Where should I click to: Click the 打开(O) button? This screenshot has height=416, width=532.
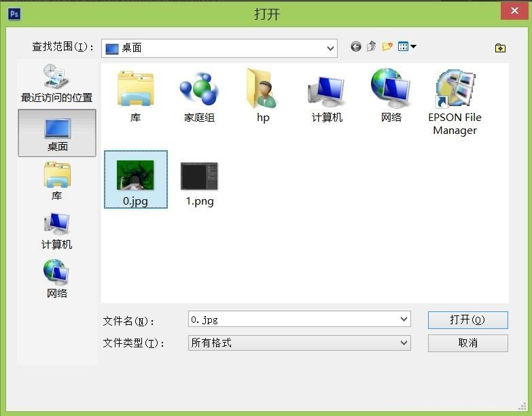tap(468, 320)
